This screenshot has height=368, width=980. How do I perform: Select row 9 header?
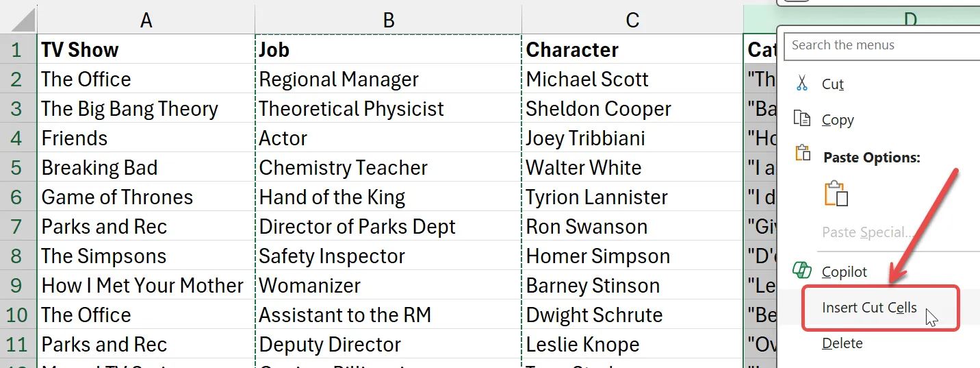tap(18, 286)
